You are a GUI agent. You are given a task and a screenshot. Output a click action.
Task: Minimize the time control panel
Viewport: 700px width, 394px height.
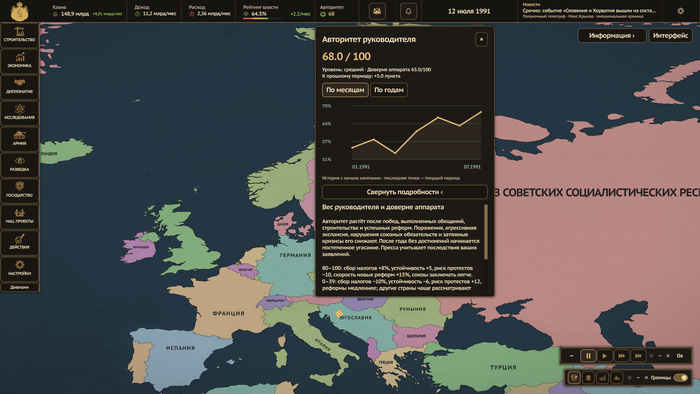coord(659,356)
